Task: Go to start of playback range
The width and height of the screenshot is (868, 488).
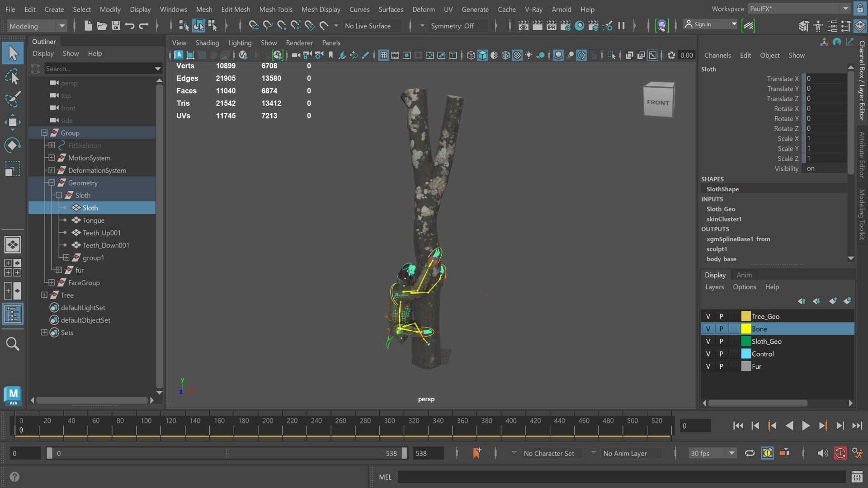Action: pos(738,426)
